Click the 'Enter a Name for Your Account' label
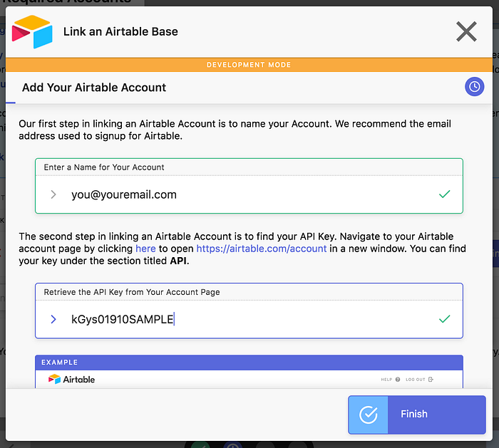Screen dimensions: 499x448 point(104,167)
